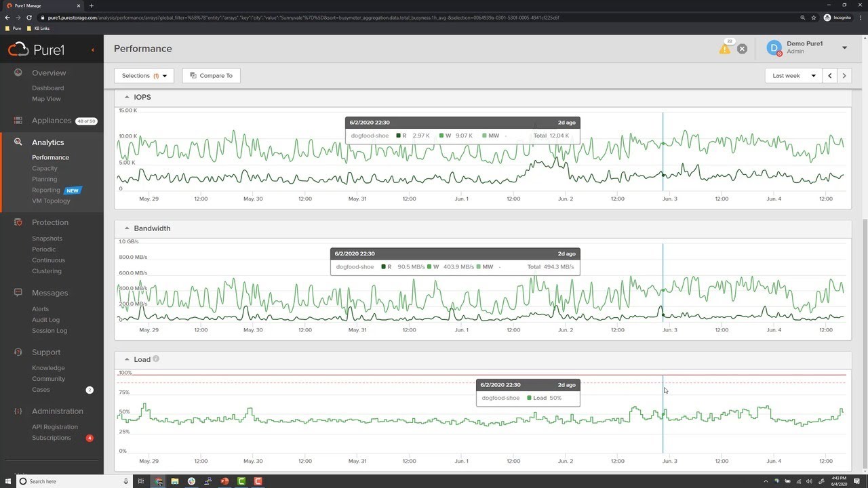This screenshot has width=868, height=488.
Task: Open the Planning analytics page
Action: (x=44, y=179)
